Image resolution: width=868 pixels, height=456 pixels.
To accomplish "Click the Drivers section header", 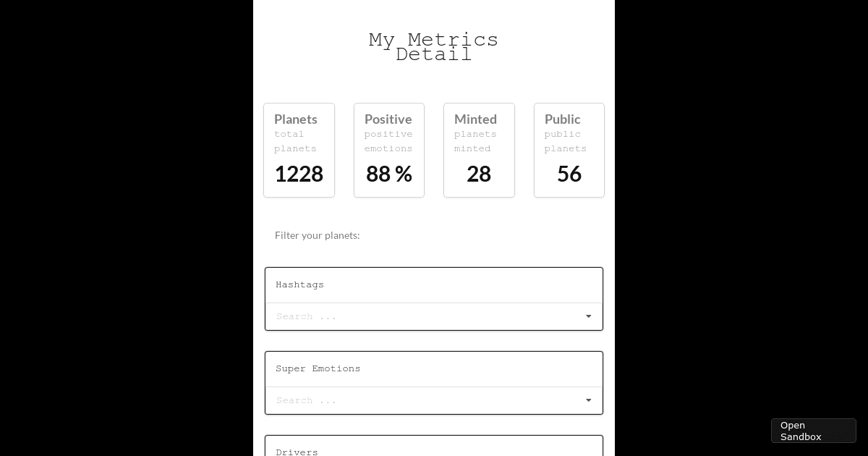I will [x=297, y=452].
